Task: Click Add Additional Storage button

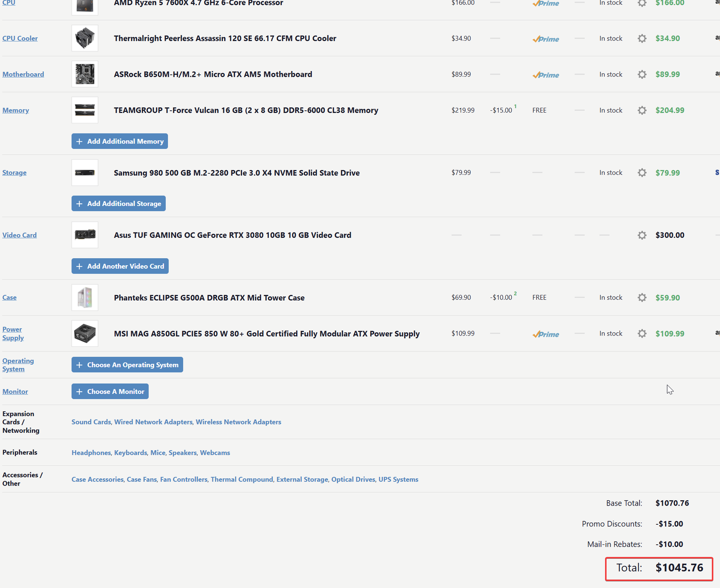Action: tap(119, 204)
